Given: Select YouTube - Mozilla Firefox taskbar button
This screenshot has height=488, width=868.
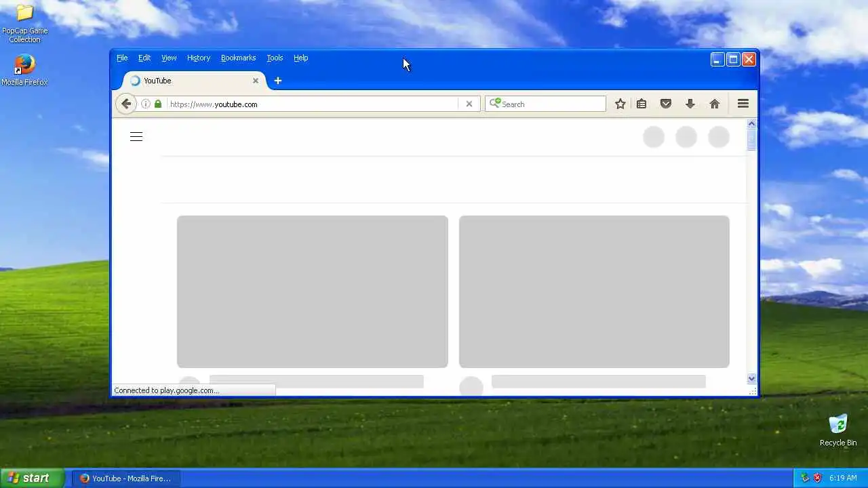Looking at the screenshot, I should point(126,478).
